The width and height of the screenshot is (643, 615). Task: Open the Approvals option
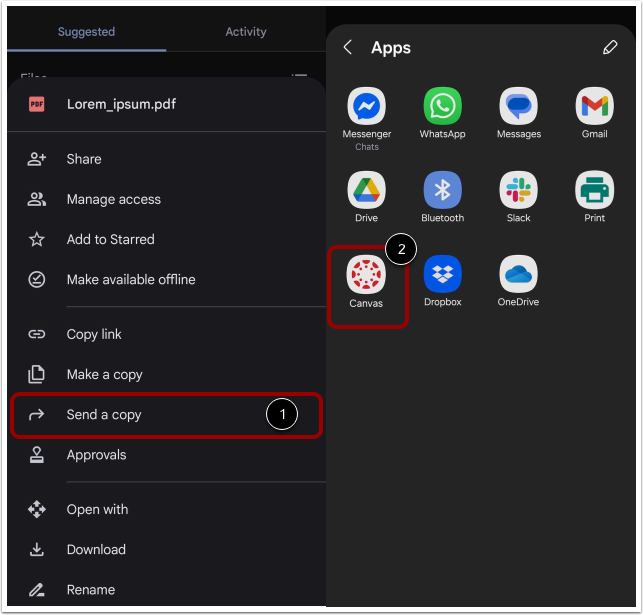166,455
